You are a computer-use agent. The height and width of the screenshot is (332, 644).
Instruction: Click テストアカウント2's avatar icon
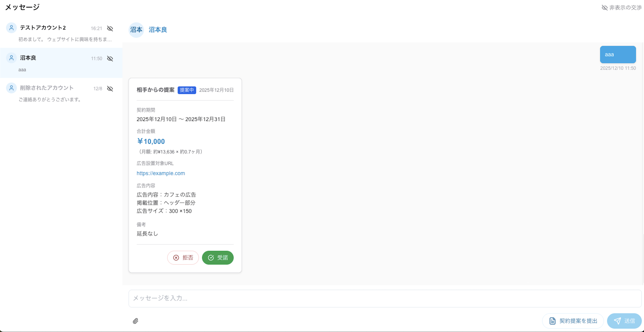[x=11, y=28]
